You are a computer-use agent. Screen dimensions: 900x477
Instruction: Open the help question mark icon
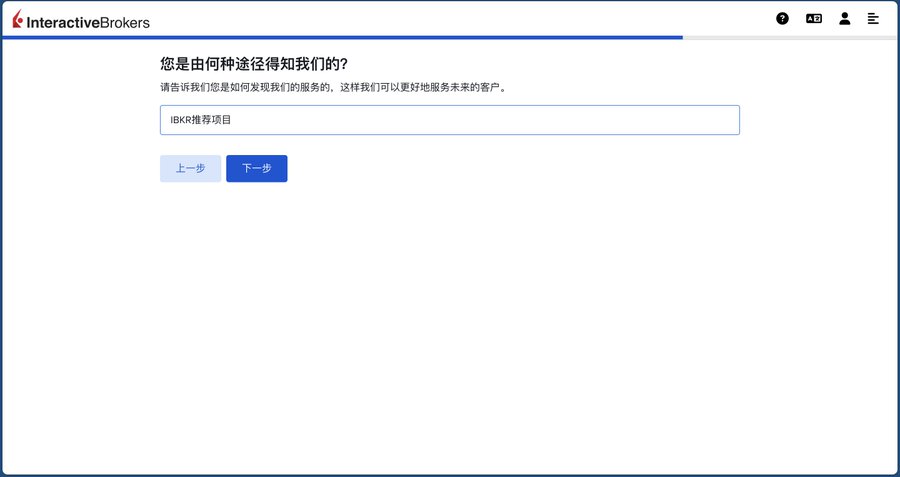[x=782, y=18]
